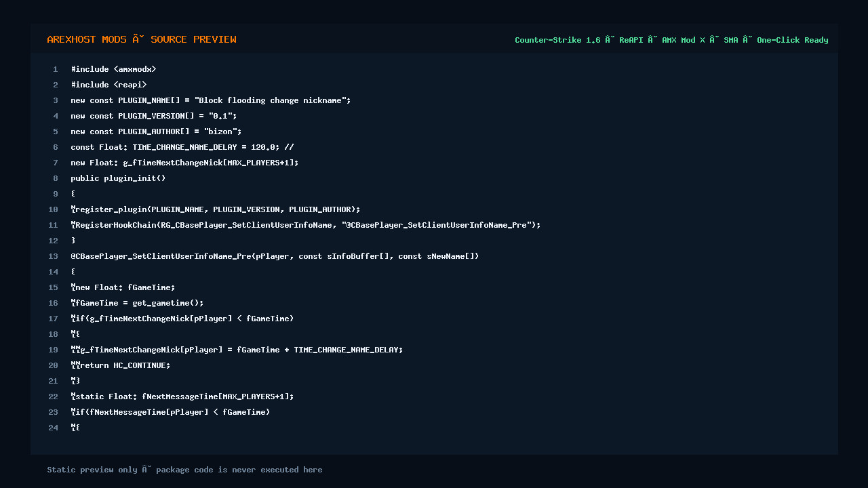
Task: Click the PLUGIN_VERSION "0.1" line
Action: pyautogui.click(x=154, y=116)
